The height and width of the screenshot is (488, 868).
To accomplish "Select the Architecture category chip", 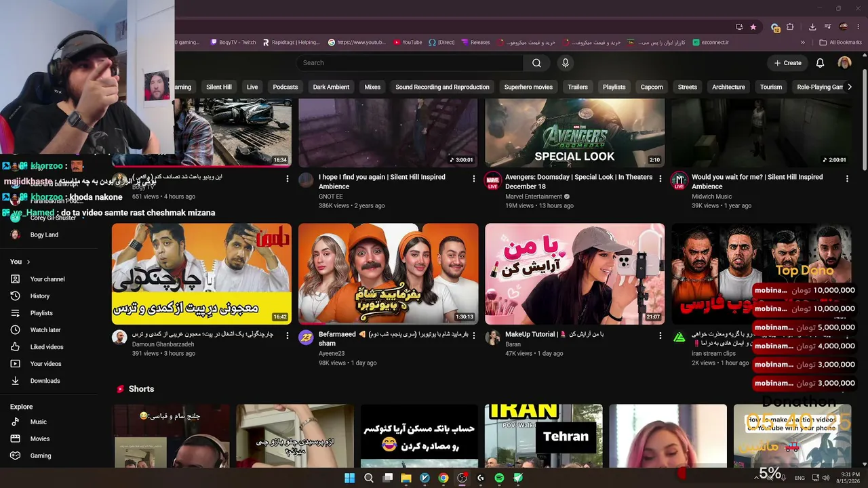I will [x=728, y=87].
